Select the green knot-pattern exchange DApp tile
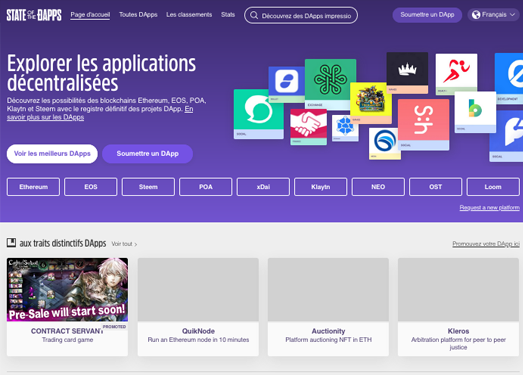Viewport: 523px width, 375px height. [x=330, y=84]
